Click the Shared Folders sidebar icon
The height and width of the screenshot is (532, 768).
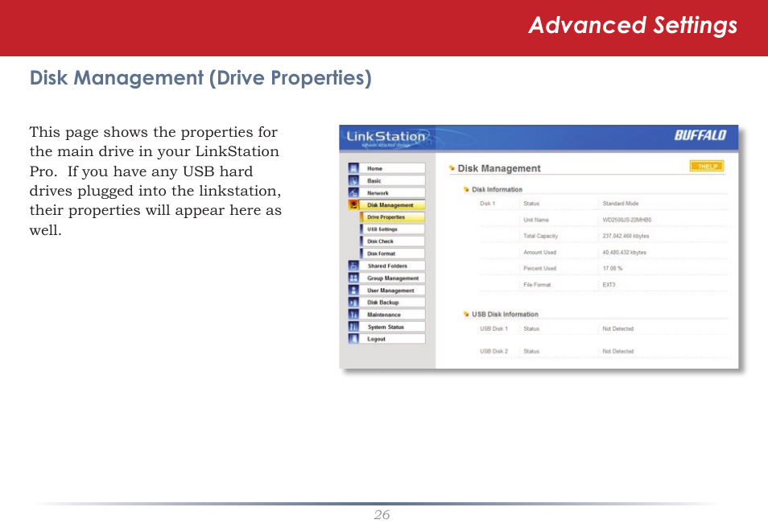pos(353,266)
